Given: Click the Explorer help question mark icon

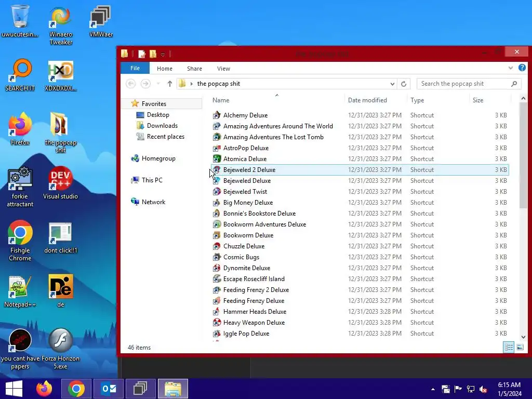Looking at the screenshot, I should (522, 68).
